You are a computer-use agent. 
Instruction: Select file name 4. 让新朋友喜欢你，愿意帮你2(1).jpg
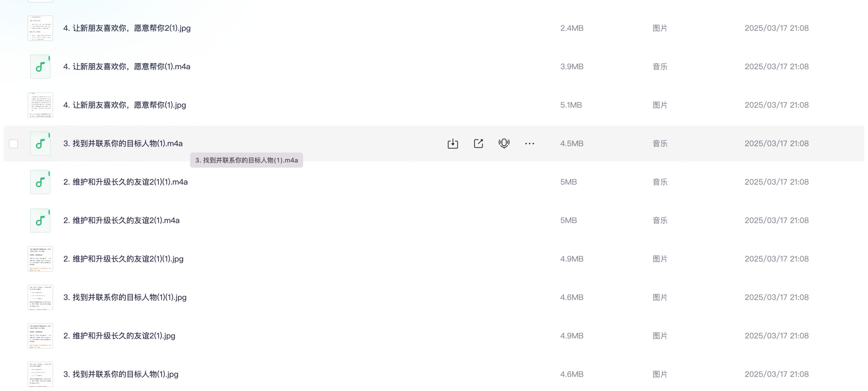tap(127, 28)
